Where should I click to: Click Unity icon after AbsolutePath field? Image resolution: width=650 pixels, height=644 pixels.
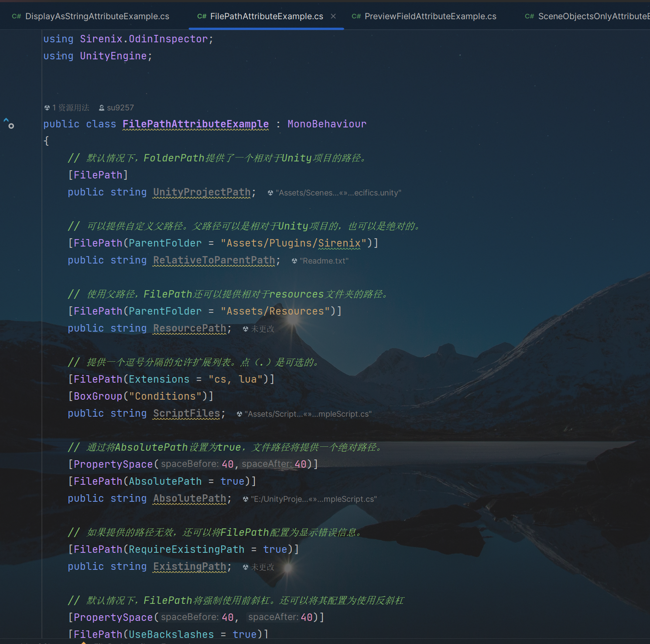(x=246, y=499)
